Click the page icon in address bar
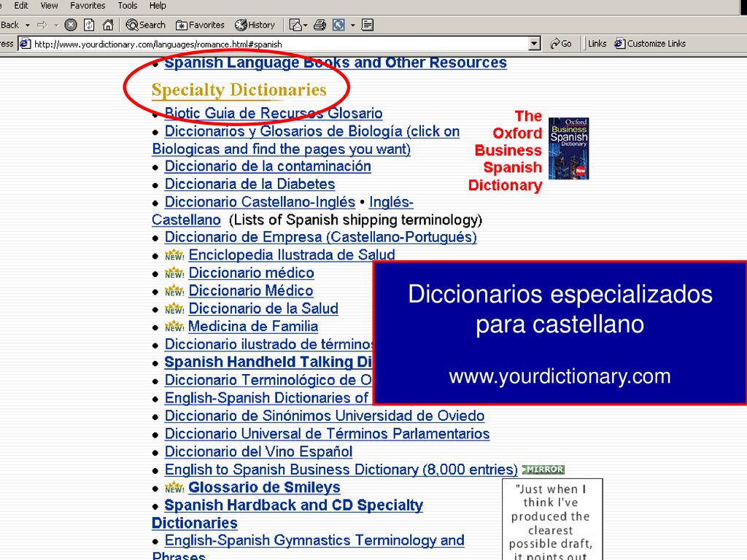 [x=26, y=44]
